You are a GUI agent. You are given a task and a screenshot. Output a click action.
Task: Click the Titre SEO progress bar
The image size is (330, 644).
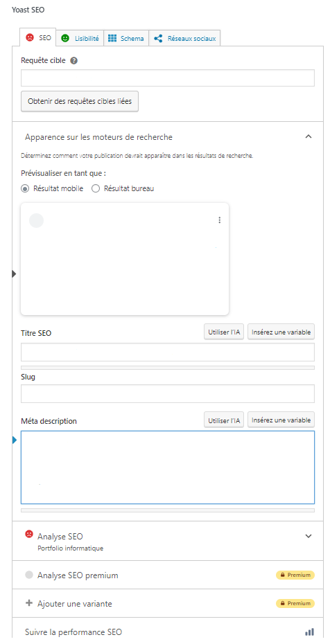click(168, 368)
